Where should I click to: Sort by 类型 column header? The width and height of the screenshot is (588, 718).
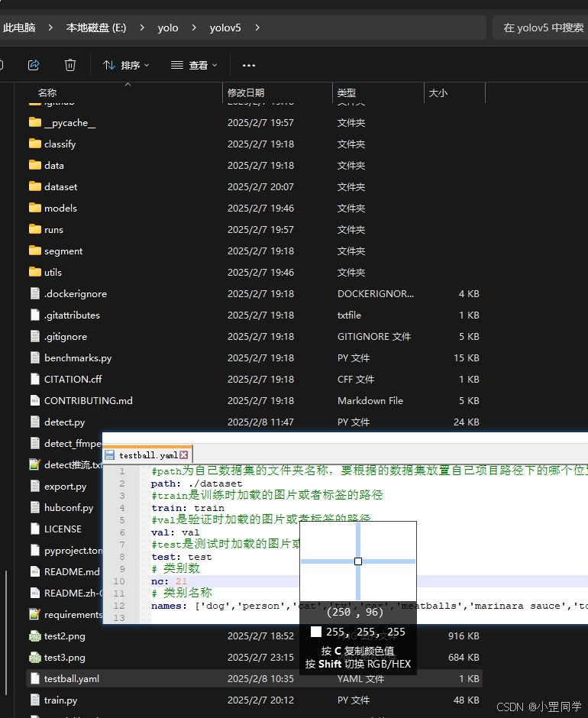346,93
